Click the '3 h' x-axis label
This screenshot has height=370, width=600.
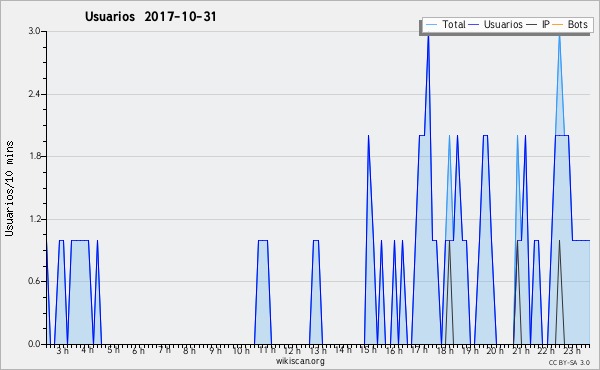point(63,350)
